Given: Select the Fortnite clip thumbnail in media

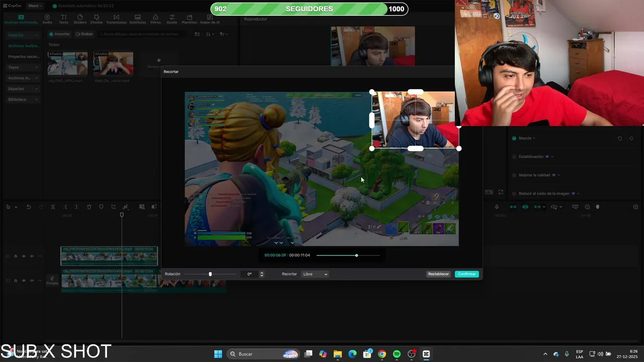Looking at the screenshot, I should [67, 63].
